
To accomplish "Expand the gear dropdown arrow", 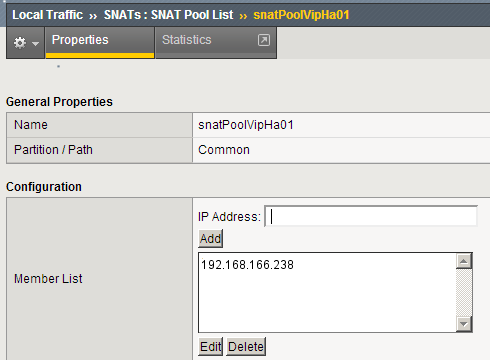I will [x=35, y=44].
